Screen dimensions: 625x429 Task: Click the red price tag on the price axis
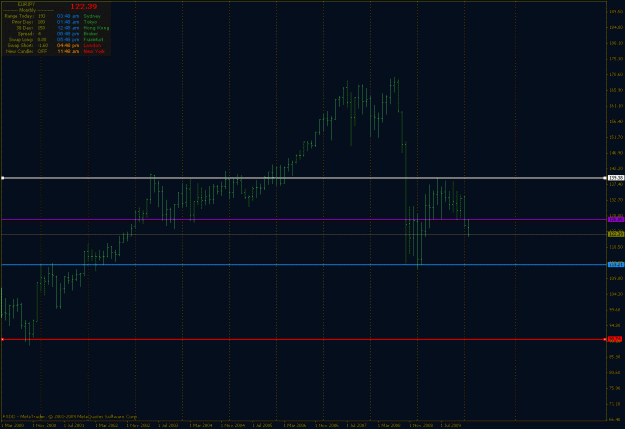click(615, 339)
